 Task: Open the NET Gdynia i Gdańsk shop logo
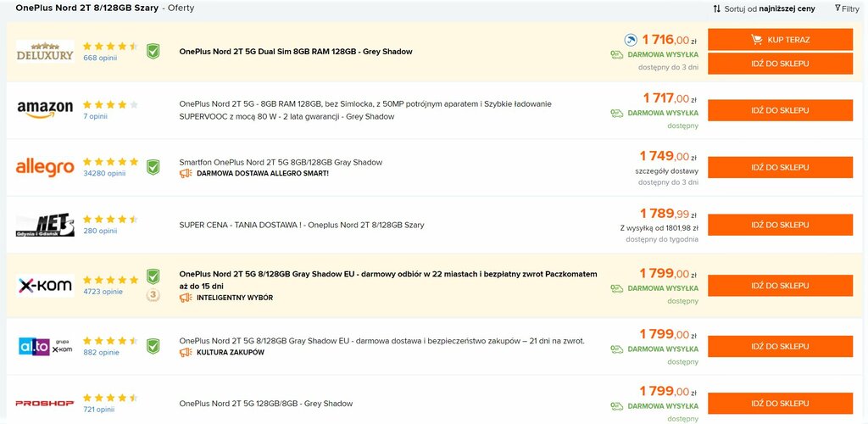(45, 225)
